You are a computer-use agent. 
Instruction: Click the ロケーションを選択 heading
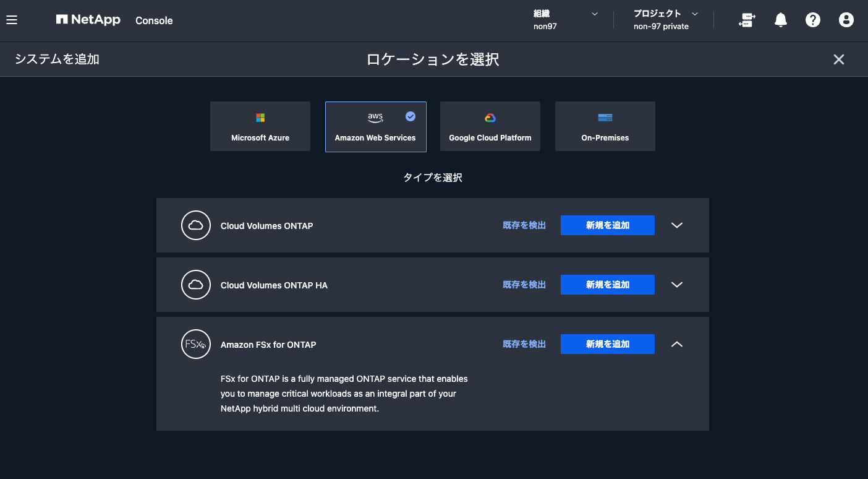click(x=433, y=59)
